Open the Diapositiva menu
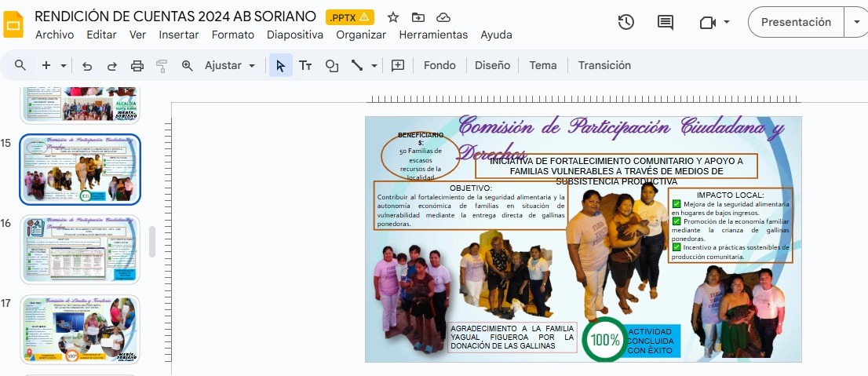868x376 pixels. click(295, 35)
